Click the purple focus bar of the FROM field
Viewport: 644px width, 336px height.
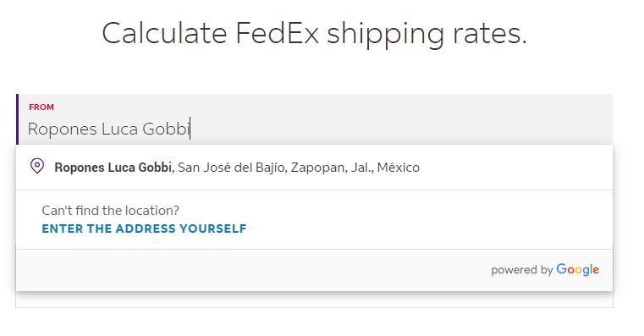pyautogui.click(x=17, y=119)
